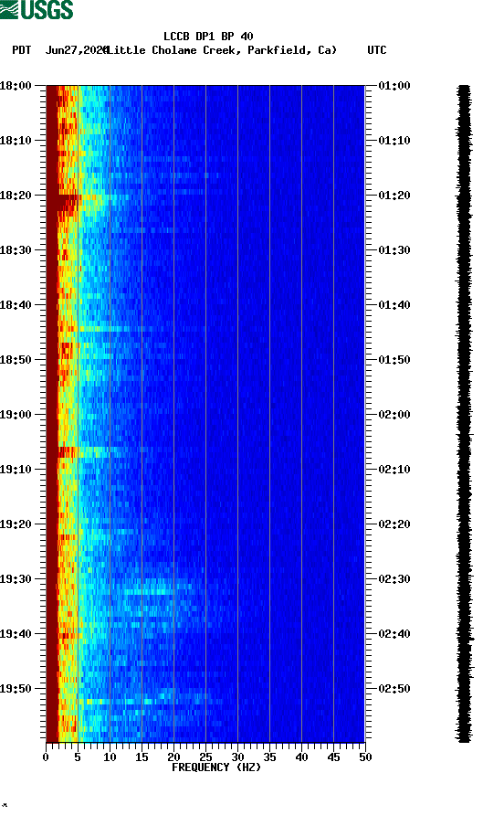Click the 'Jun27' date label
504x815 pixels.
(61, 50)
